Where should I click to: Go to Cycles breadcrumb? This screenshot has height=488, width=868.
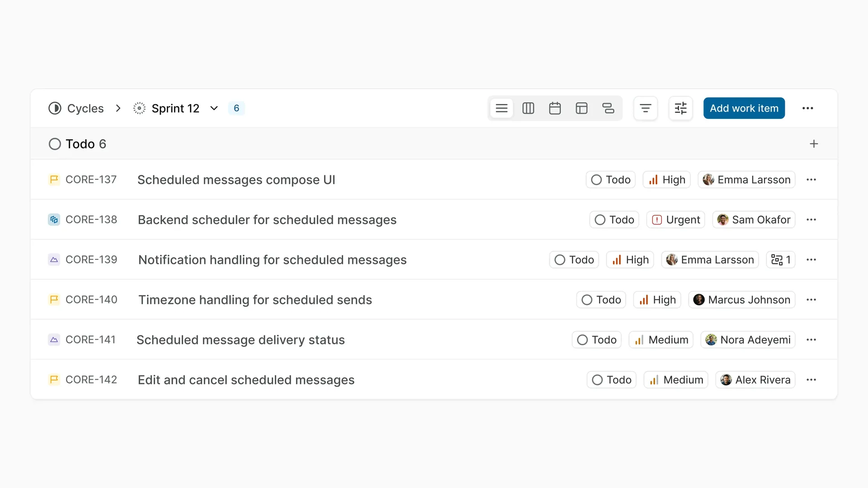(85, 108)
